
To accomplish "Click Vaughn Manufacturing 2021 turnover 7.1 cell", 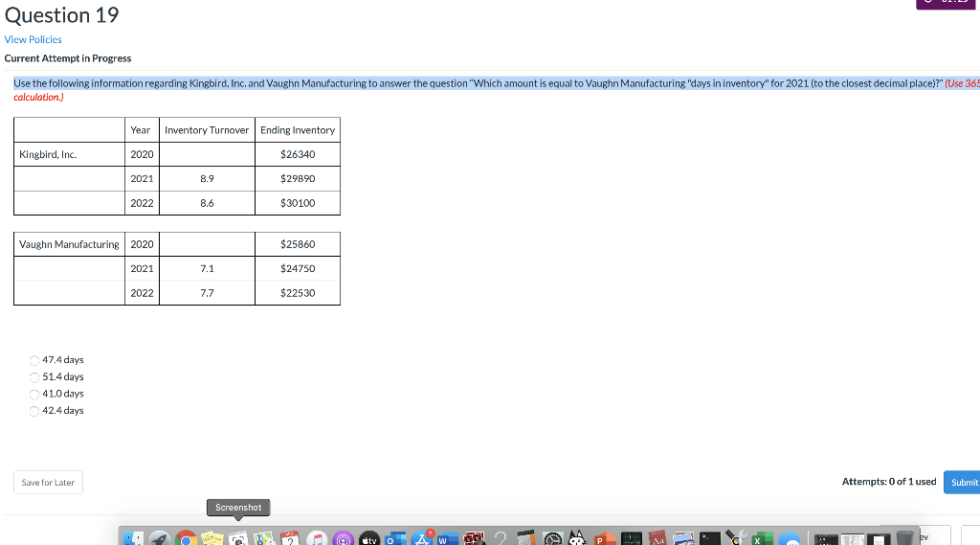I will [x=207, y=268].
